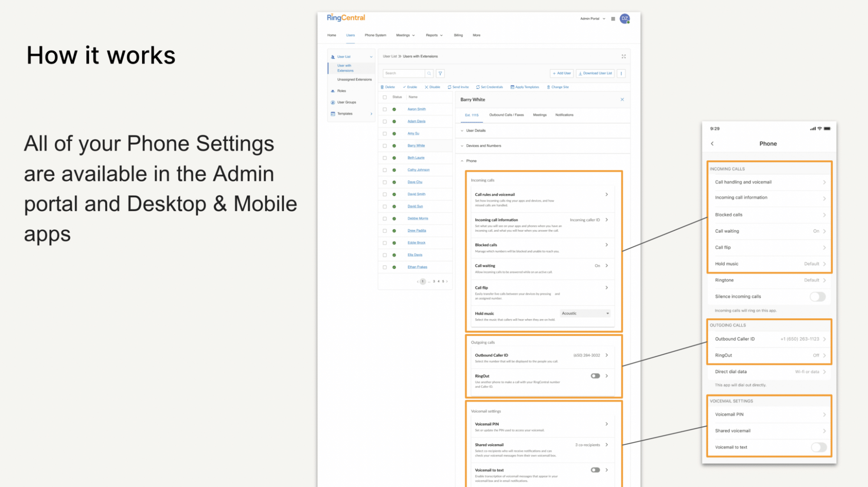The width and height of the screenshot is (868, 487).
Task: Select the Roles sidebar icon
Action: [333, 91]
